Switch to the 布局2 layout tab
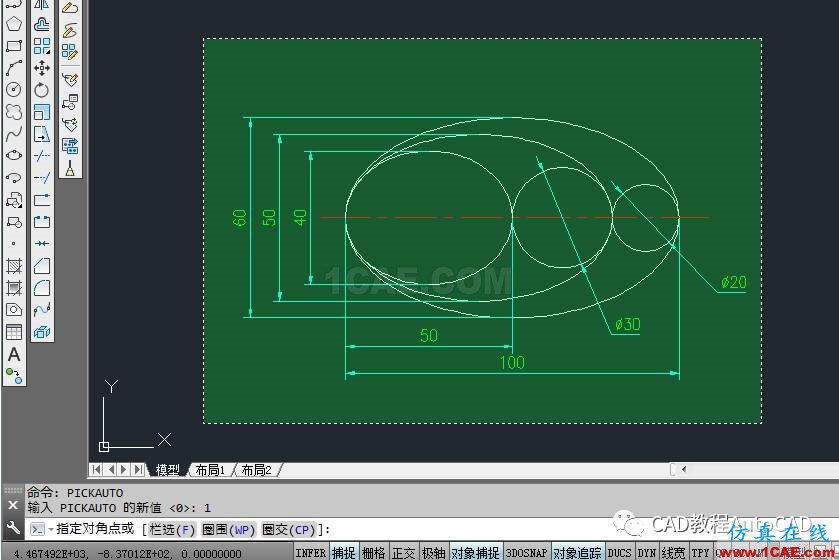 tap(256, 470)
